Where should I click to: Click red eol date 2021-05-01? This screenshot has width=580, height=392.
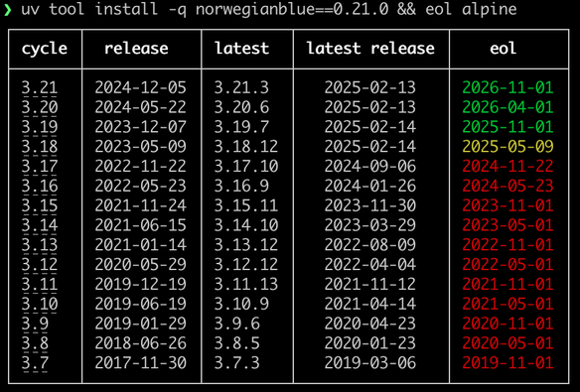pyautogui.click(x=507, y=304)
